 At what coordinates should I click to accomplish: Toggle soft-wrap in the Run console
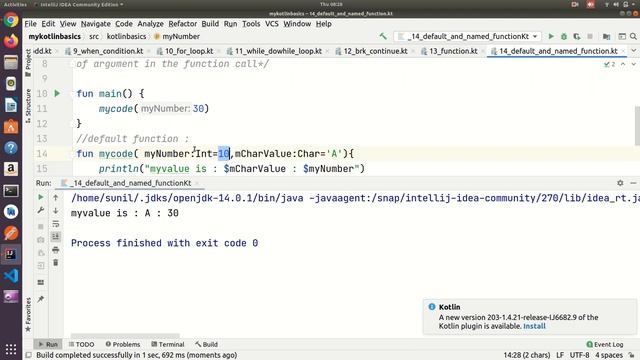click(x=56, y=224)
